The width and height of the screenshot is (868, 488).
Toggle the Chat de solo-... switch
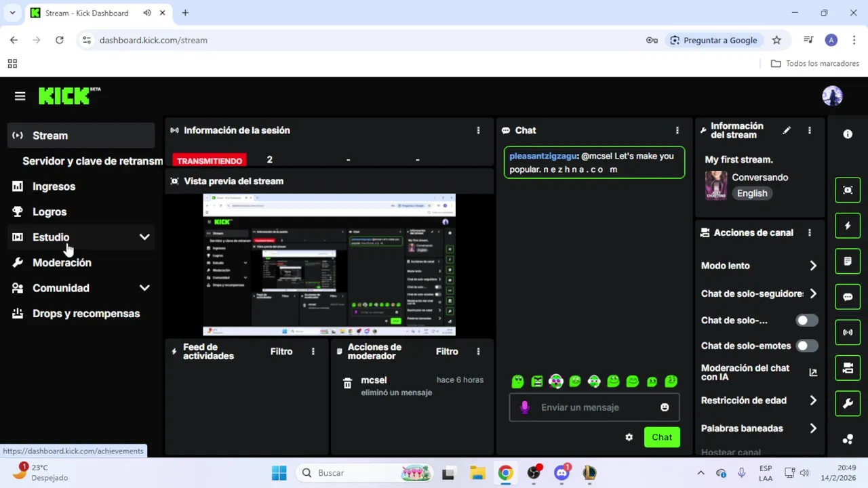pyautogui.click(x=807, y=321)
